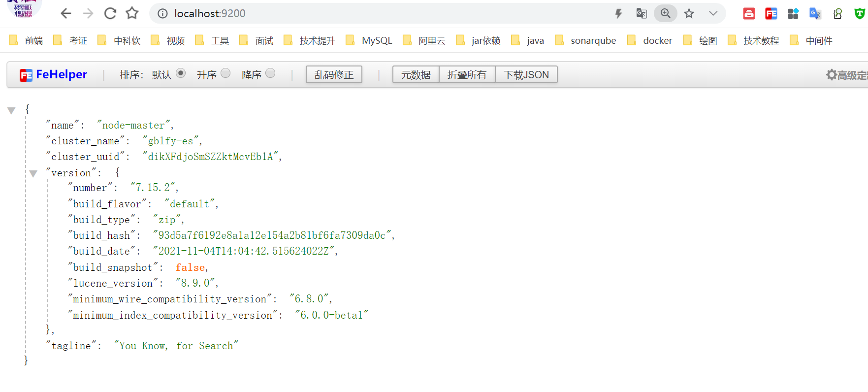Screen dimensions: 868x392
Task: Open the docker bookmark folder
Action: coord(650,40)
